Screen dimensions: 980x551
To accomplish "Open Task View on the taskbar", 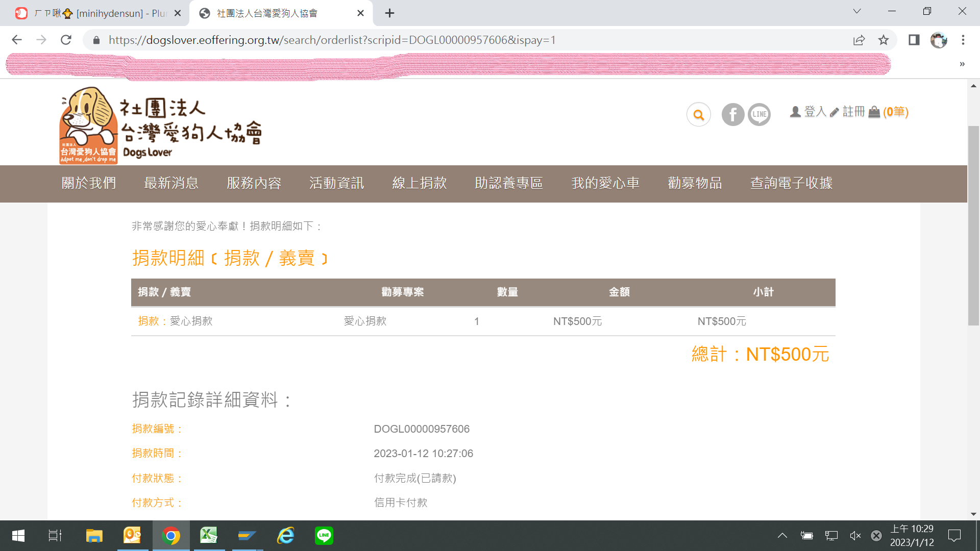I will pyautogui.click(x=55, y=536).
